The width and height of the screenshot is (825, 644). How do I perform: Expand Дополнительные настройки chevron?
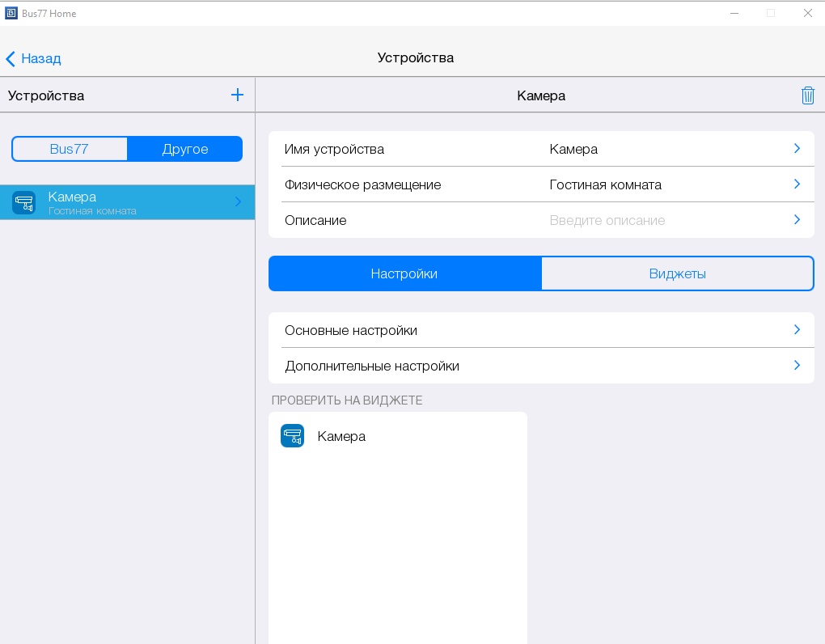pyautogui.click(x=797, y=366)
